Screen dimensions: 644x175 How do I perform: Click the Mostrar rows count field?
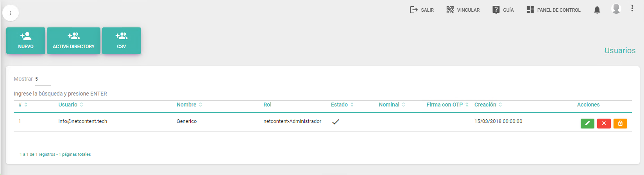[x=43, y=79]
